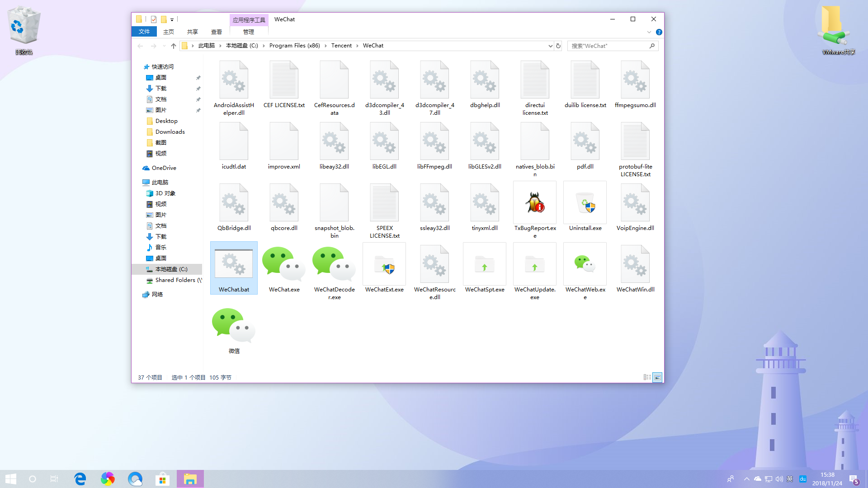
Task: Click the up-one-level arrow button
Action: [x=173, y=46]
